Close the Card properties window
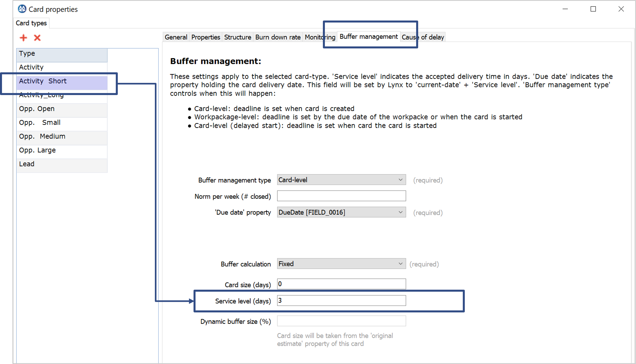The width and height of the screenshot is (636, 364). tap(621, 9)
